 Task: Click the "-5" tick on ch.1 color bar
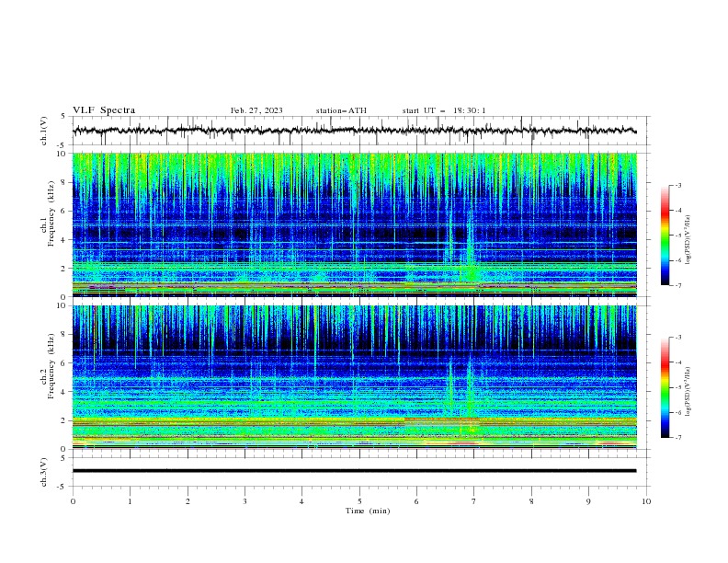pos(677,236)
